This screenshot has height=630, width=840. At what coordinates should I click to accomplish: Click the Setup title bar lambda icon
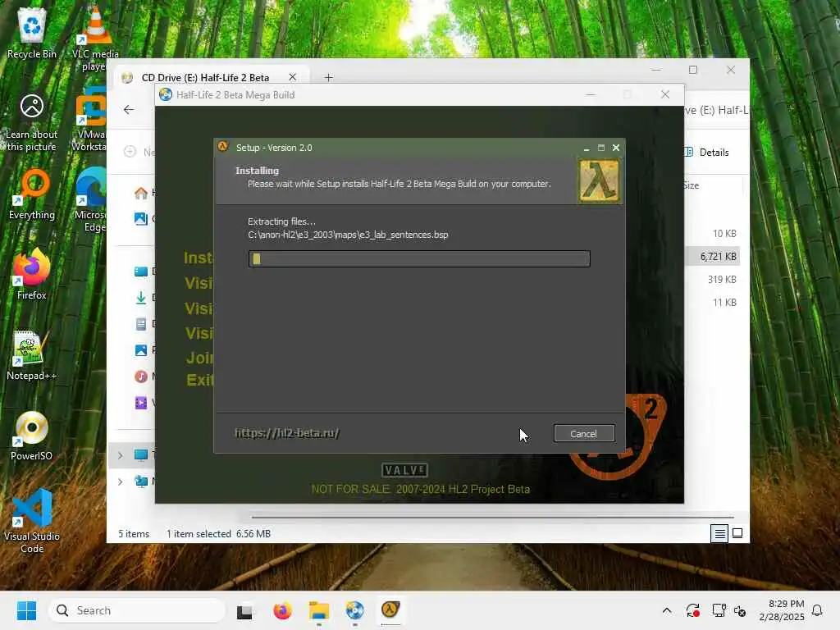point(223,147)
